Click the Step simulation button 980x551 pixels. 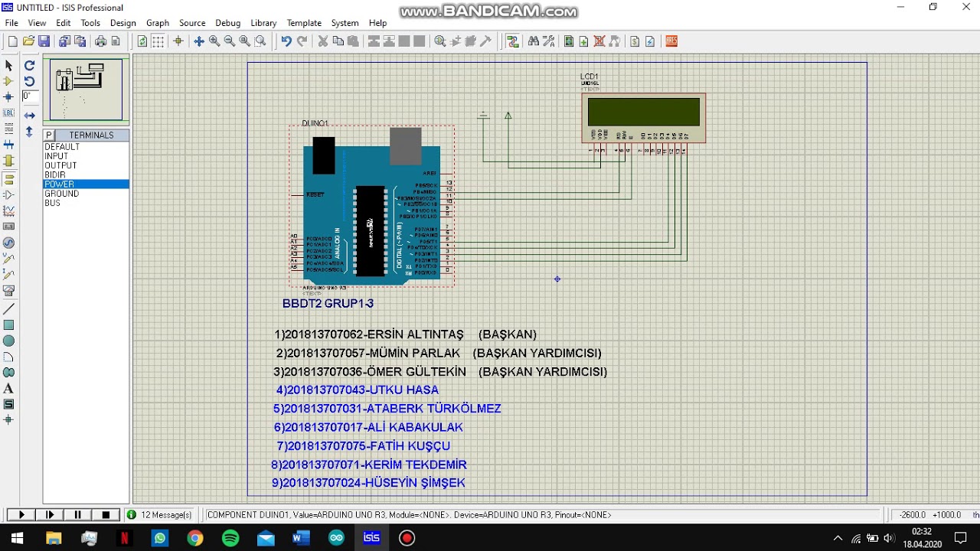click(x=50, y=515)
